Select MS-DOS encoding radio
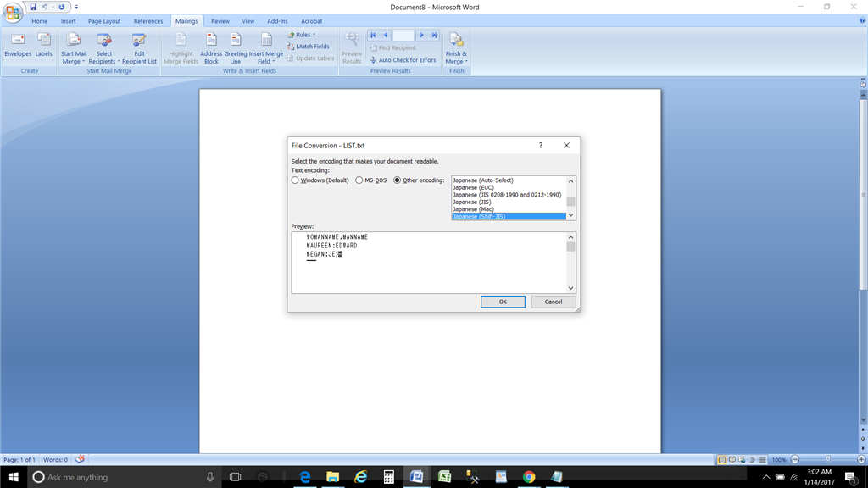This screenshot has height=488, width=868. coord(359,180)
